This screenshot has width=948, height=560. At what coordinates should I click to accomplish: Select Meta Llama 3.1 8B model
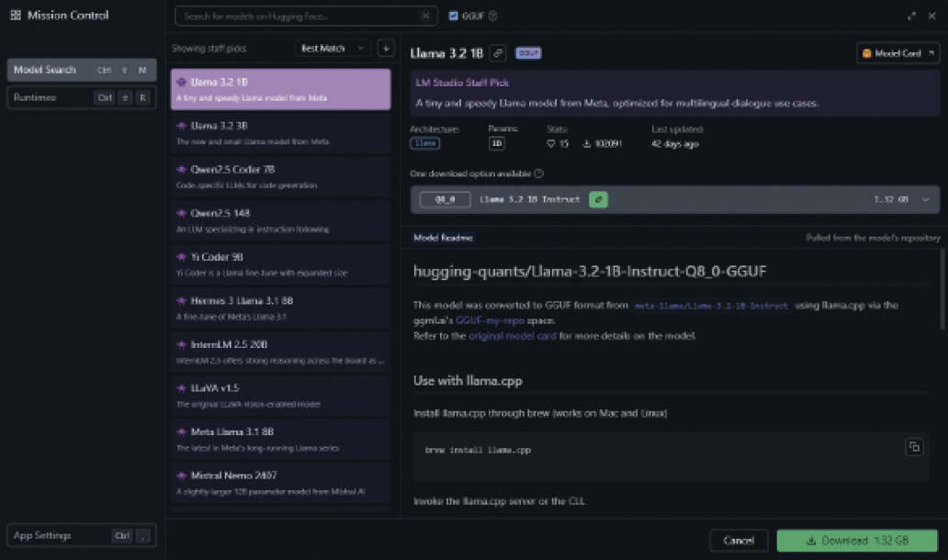tap(280, 440)
